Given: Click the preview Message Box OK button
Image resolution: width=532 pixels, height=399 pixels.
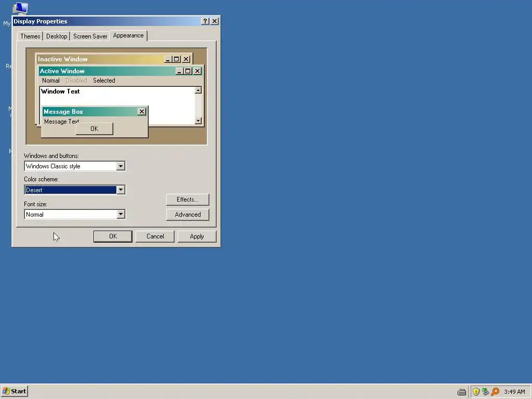Looking at the screenshot, I should click(95, 129).
